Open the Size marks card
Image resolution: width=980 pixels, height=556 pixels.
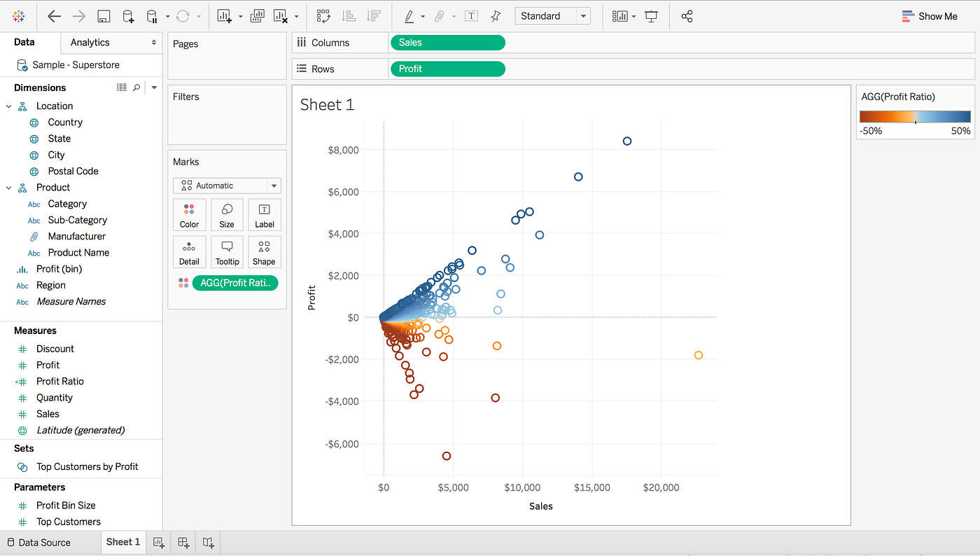[x=227, y=215]
